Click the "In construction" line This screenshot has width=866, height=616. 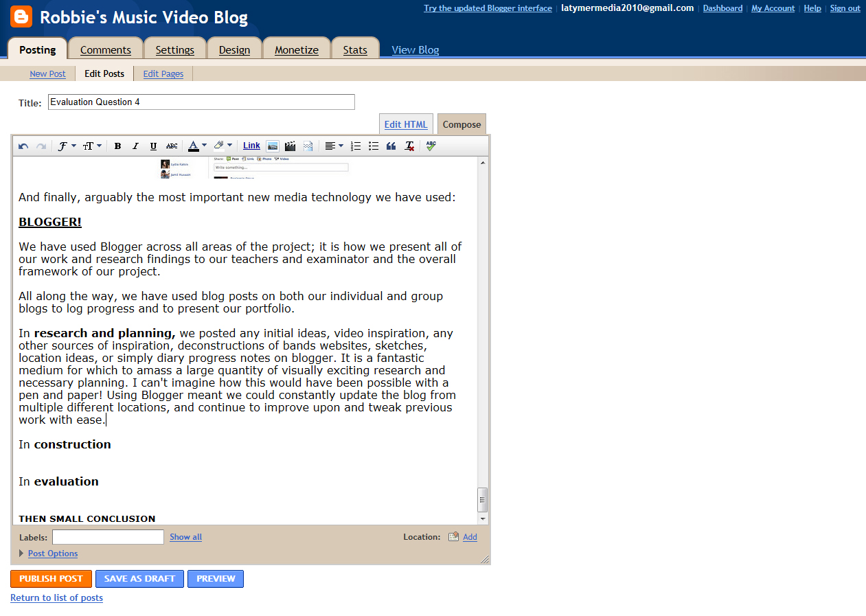point(65,444)
